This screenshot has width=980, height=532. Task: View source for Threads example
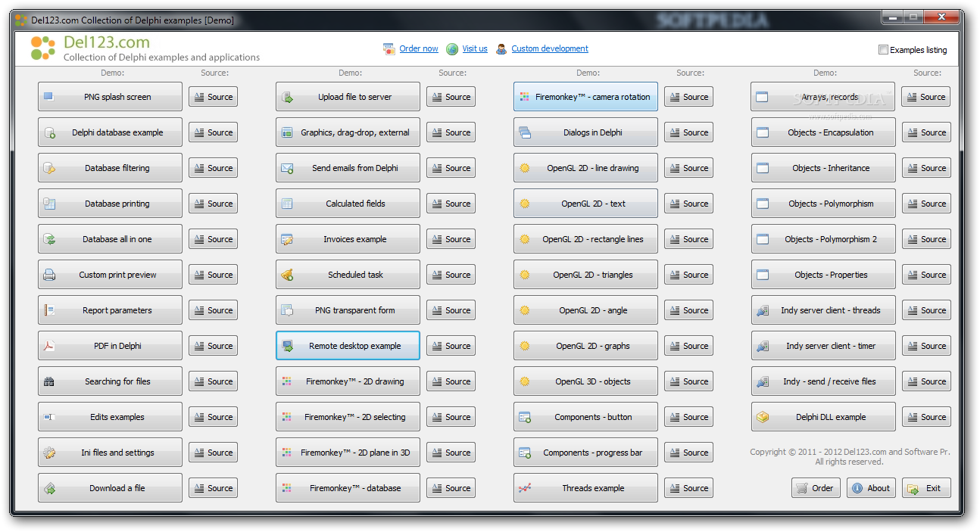(688, 488)
